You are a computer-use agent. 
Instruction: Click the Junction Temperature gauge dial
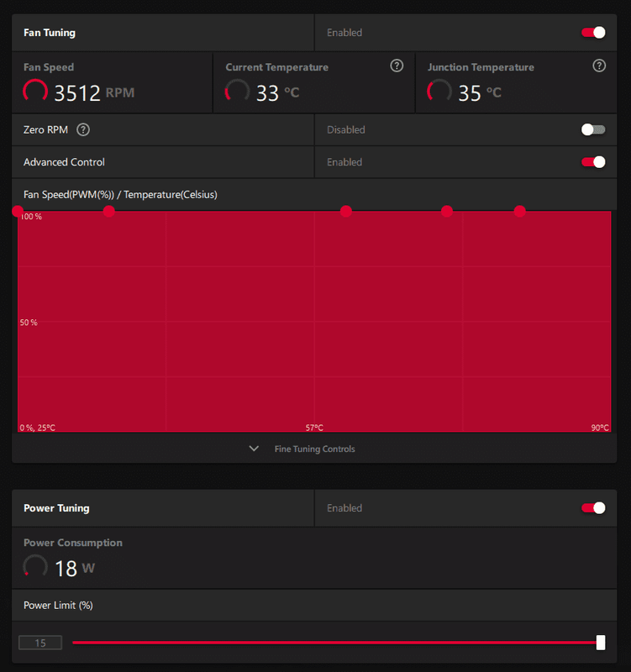click(439, 91)
